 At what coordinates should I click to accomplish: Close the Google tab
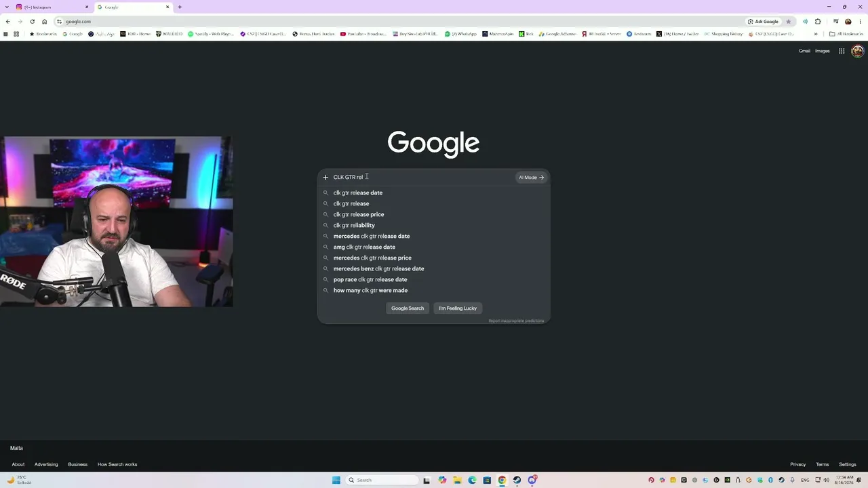[x=167, y=7]
